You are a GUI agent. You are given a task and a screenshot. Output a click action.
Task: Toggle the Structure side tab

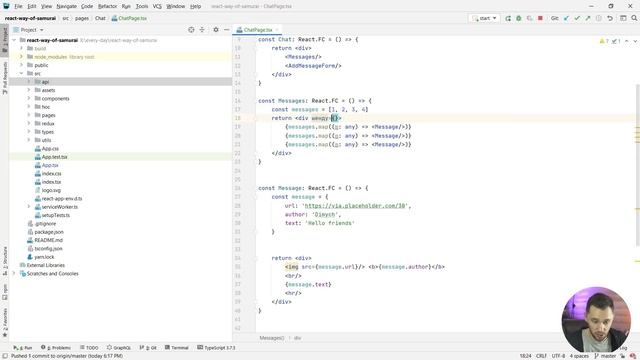tap(4, 260)
